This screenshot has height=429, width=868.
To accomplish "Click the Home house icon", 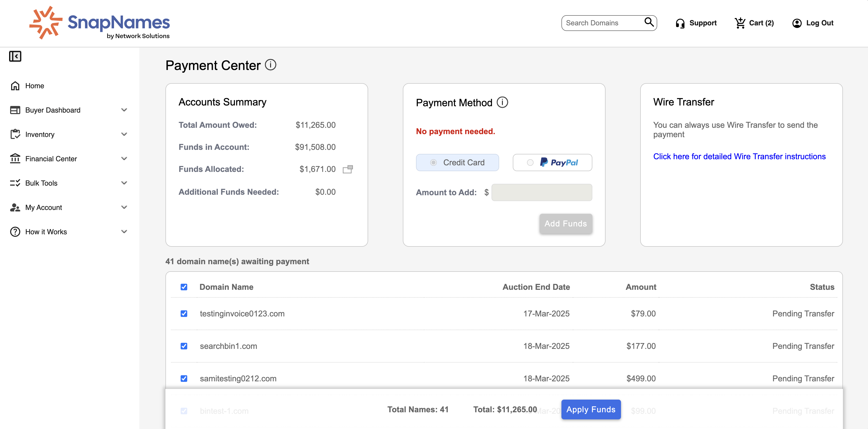I will (15, 86).
